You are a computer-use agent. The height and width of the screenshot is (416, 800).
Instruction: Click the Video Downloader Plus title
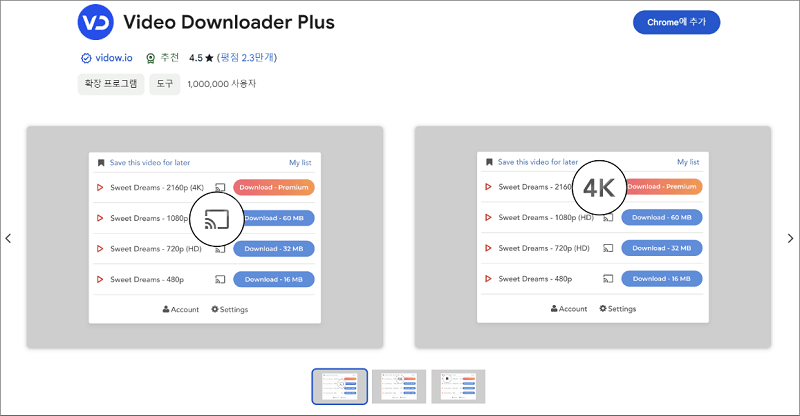tap(229, 22)
